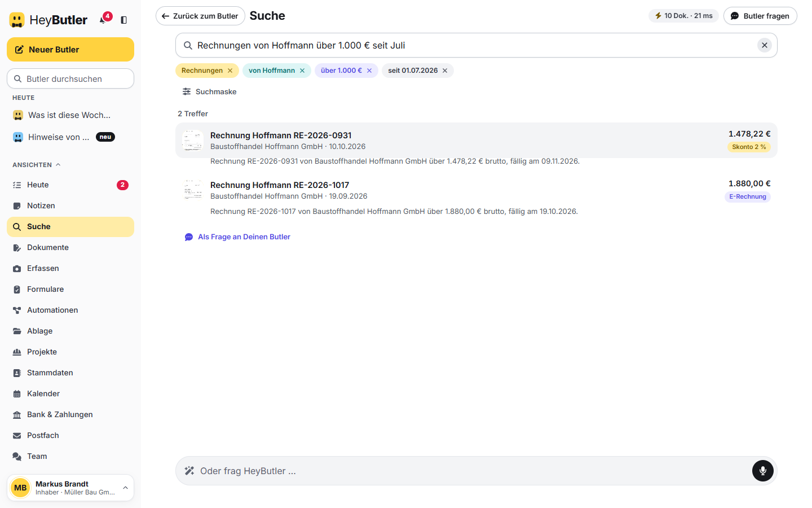Click the 'Butler fragen' button
The height and width of the screenshot is (508, 812).
[x=760, y=16]
